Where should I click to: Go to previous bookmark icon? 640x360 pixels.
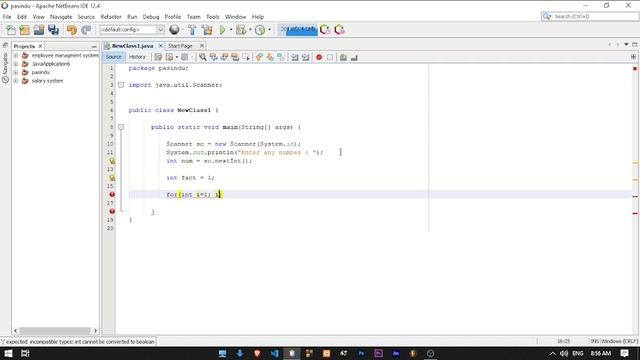(x=259, y=58)
